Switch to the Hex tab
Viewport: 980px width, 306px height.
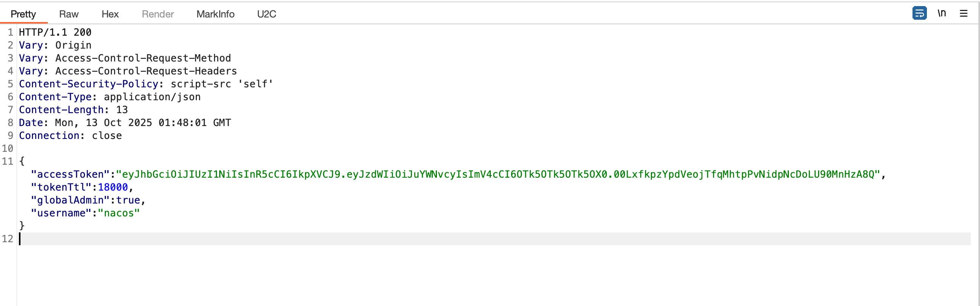pos(110,14)
